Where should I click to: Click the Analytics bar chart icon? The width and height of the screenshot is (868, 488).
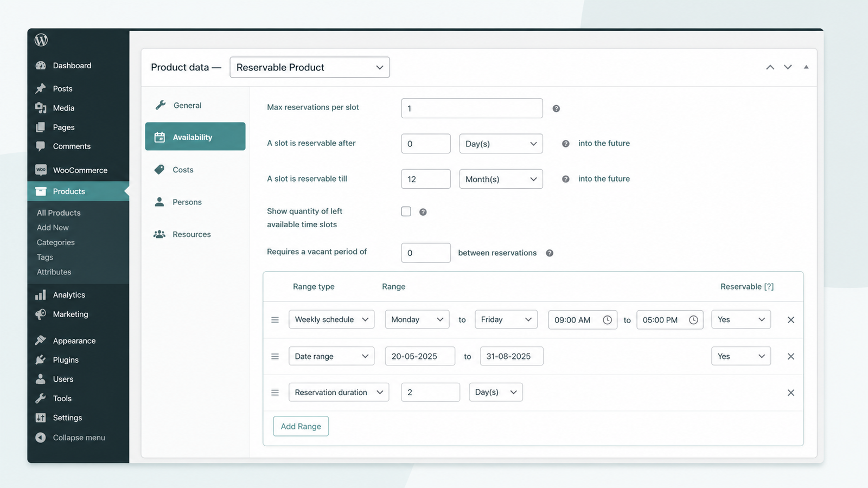tap(41, 295)
